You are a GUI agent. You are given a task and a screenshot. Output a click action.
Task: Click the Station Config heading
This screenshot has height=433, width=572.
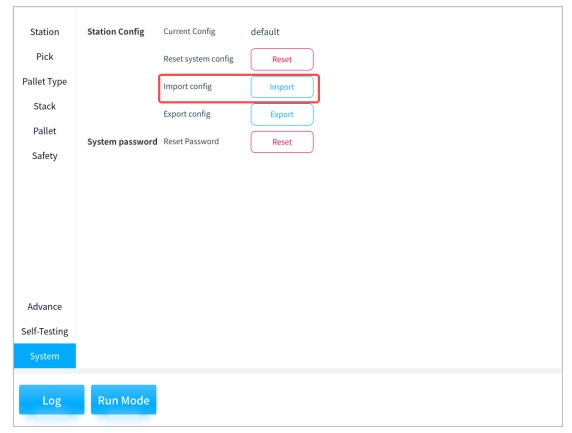pos(116,32)
